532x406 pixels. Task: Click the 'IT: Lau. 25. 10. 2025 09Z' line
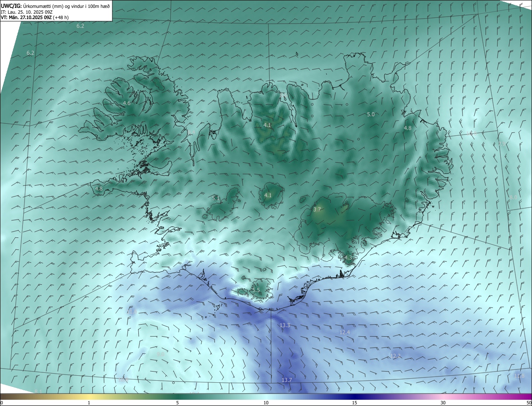[27, 12]
